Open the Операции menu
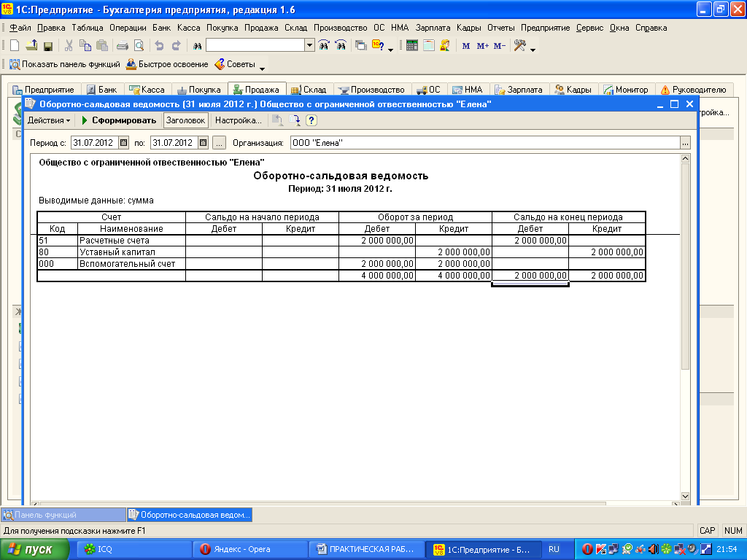 [128, 28]
